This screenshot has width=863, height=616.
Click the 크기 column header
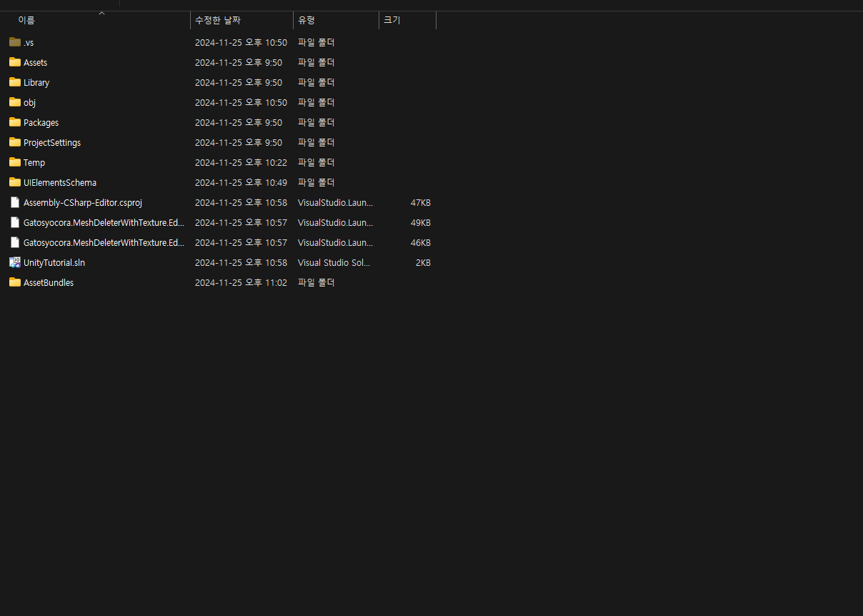(391, 21)
